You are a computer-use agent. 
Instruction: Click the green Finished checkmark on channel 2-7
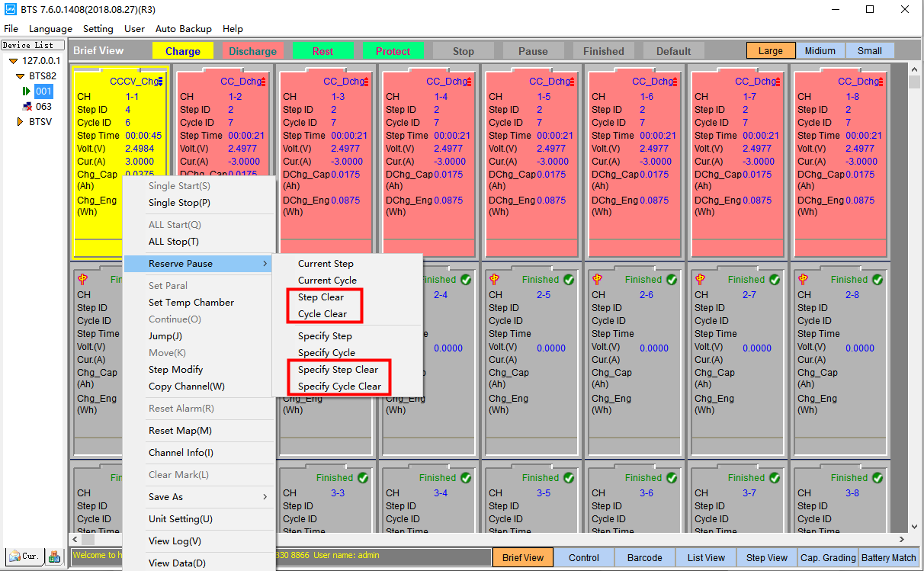pyautogui.click(x=775, y=280)
